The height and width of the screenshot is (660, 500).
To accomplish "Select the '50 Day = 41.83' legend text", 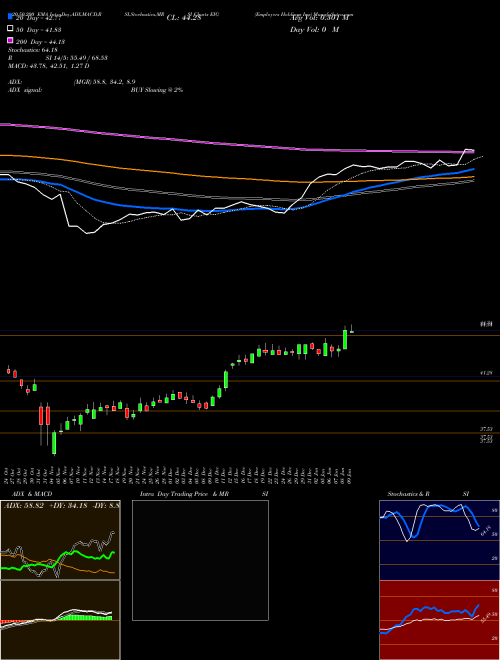I will pyautogui.click(x=39, y=30).
